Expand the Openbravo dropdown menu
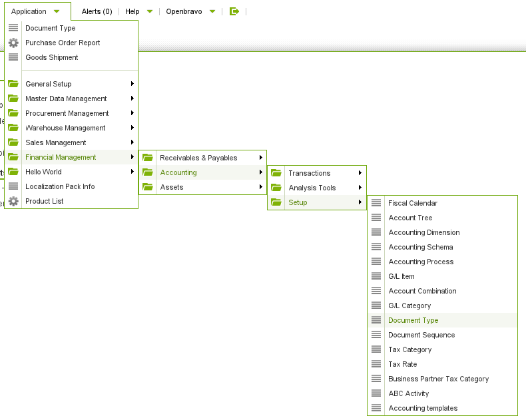Screen dimensions: 526x420 [191, 11]
